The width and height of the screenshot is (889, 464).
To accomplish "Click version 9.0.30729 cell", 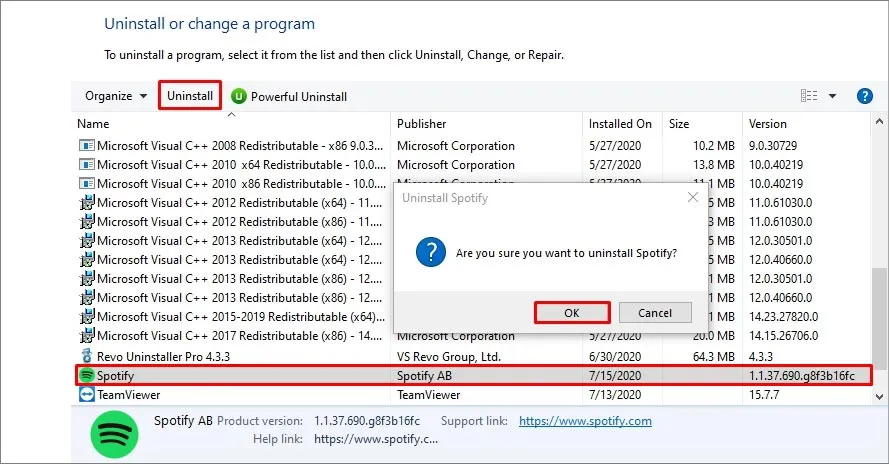I will (x=773, y=146).
